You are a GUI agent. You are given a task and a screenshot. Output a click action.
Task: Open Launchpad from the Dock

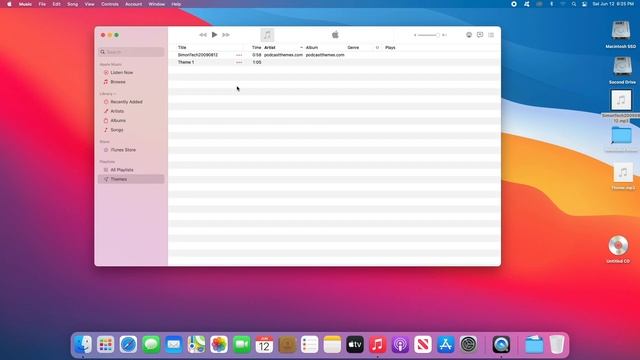click(106, 344)
